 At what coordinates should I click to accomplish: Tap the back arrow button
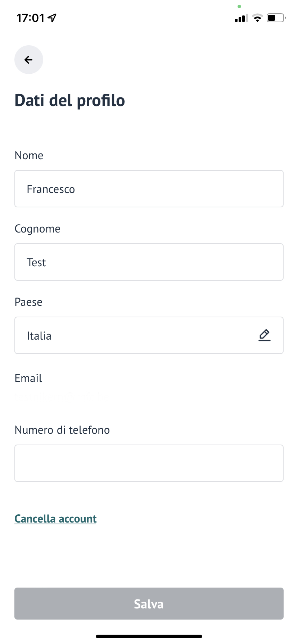point(29,60)
